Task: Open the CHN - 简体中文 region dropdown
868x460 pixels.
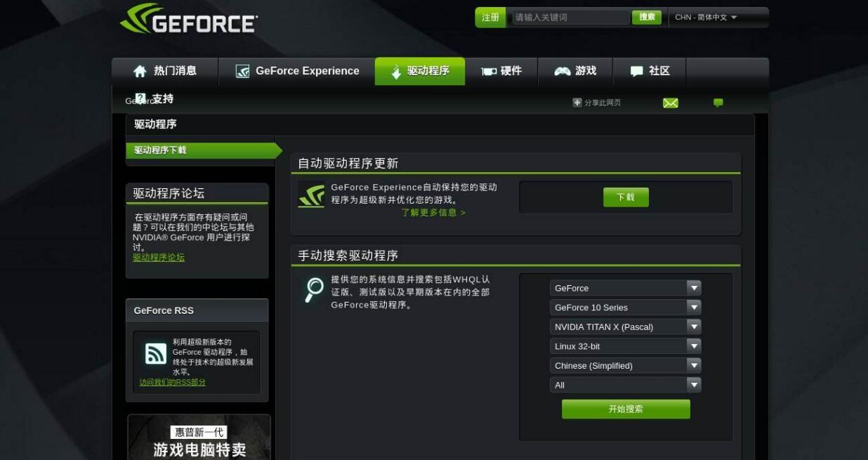Action: tap(706, 18)
